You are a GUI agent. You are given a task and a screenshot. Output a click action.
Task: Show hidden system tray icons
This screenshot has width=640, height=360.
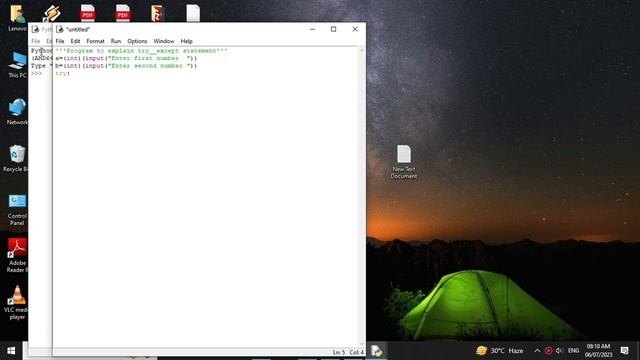pyautogui.click(x=537, y=351)
